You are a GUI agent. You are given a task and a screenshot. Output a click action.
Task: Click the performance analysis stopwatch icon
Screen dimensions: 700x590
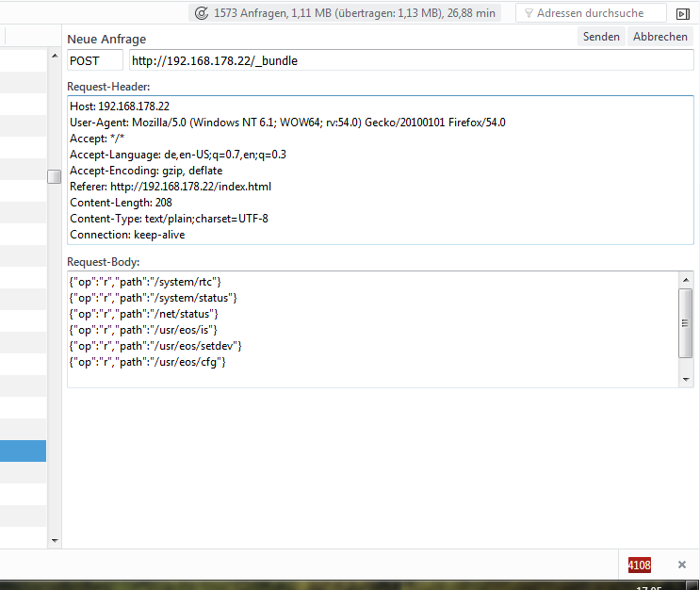pos(202,13)
